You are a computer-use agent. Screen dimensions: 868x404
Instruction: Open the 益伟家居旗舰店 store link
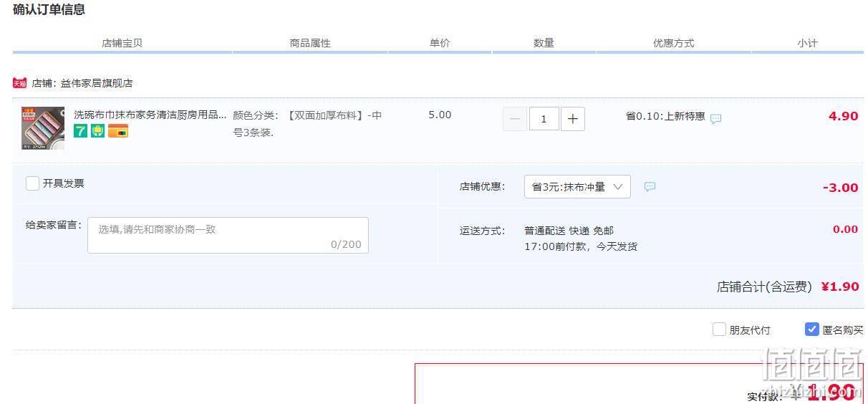coord(97,83)
